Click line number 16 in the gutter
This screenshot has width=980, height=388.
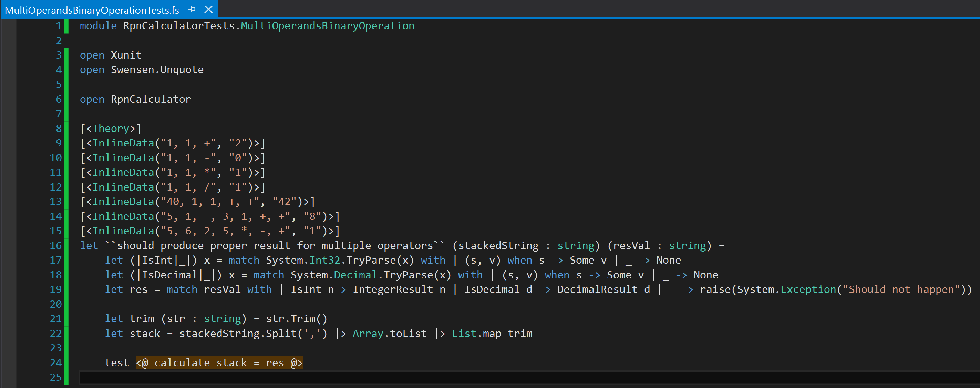coord(55,246)
